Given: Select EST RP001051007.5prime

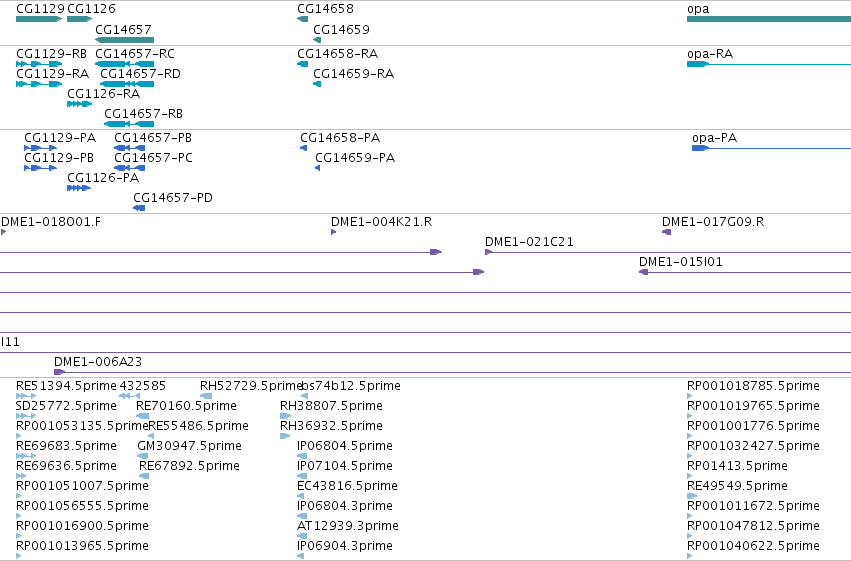Looking at the screenshot, I should [19, 496].
